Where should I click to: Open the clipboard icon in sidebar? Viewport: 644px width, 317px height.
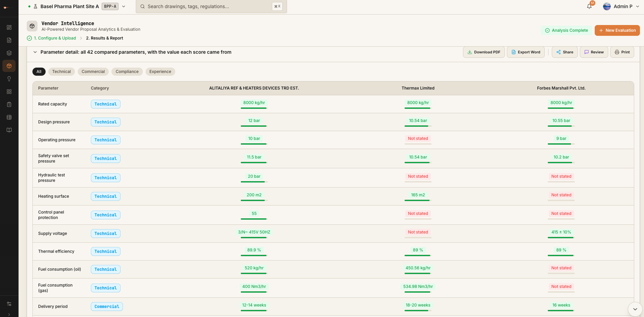coord(9,104)
